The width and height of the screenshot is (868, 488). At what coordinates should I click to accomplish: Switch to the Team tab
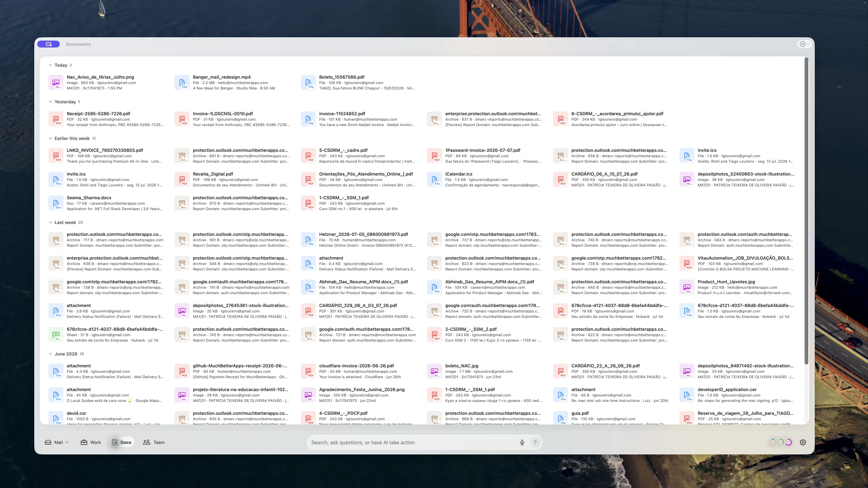click(154, 442)
